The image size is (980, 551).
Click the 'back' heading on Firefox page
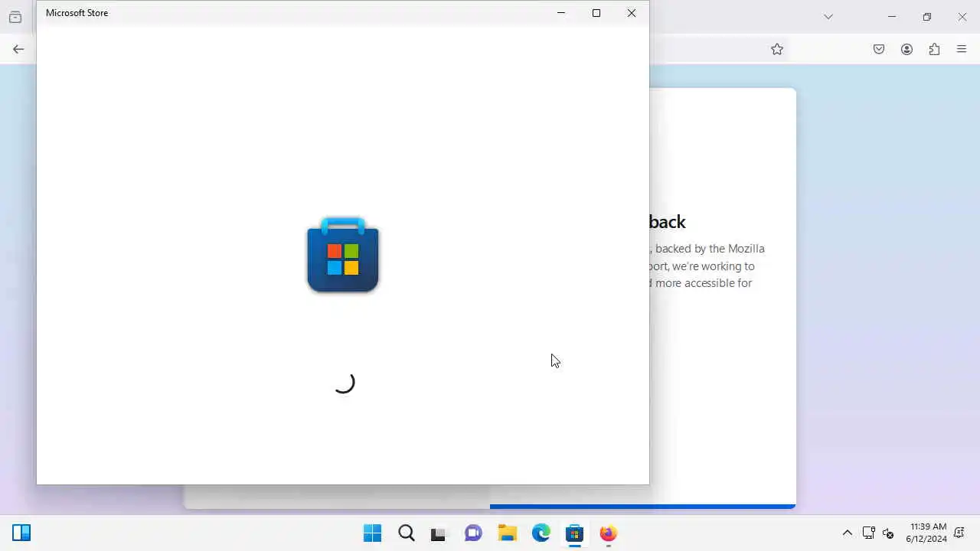[x=668, y=222]
